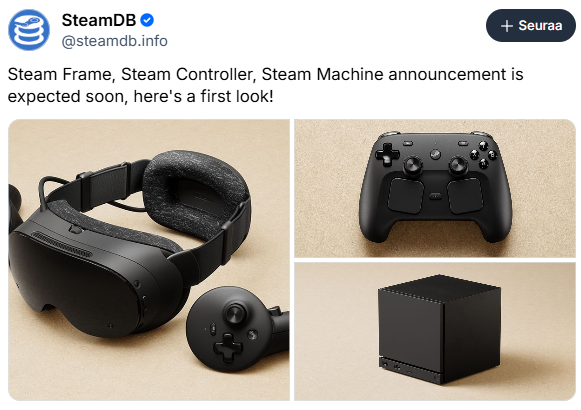Click the center Steam button on the gamepad
Viewport: 581px width, 410px height.
(x=435, y=153)
